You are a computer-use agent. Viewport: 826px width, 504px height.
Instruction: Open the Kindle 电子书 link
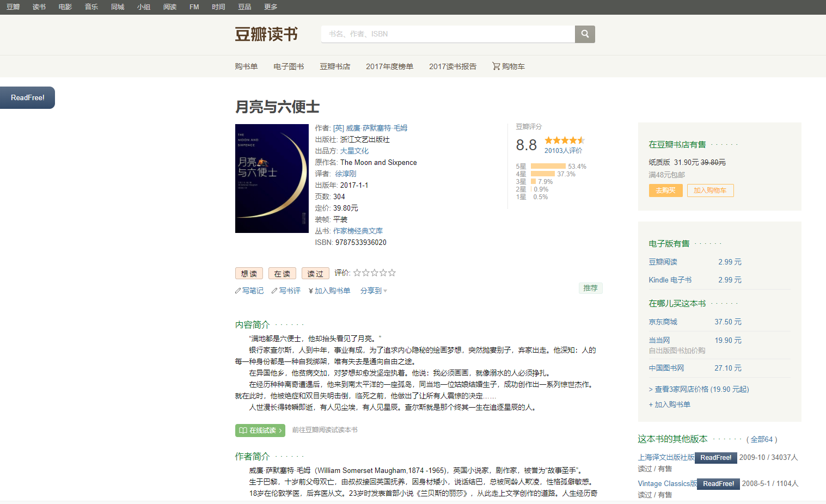coord(670,280)
